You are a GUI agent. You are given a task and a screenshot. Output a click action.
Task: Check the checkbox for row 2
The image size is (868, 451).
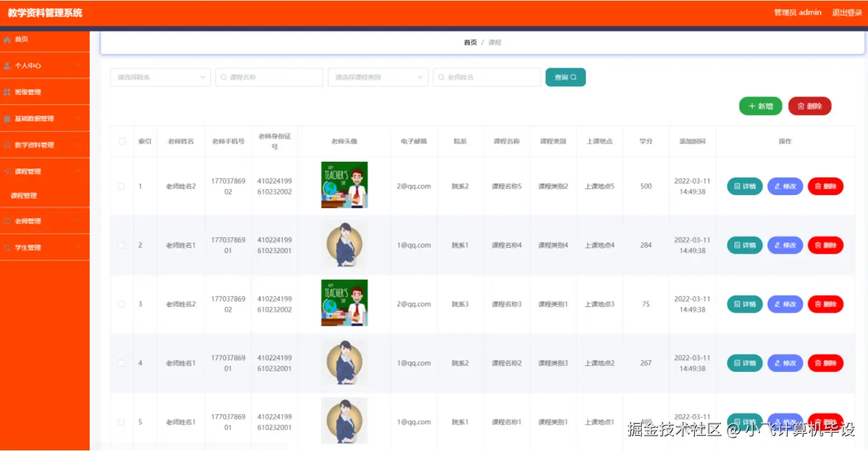(x=121, y=245)
